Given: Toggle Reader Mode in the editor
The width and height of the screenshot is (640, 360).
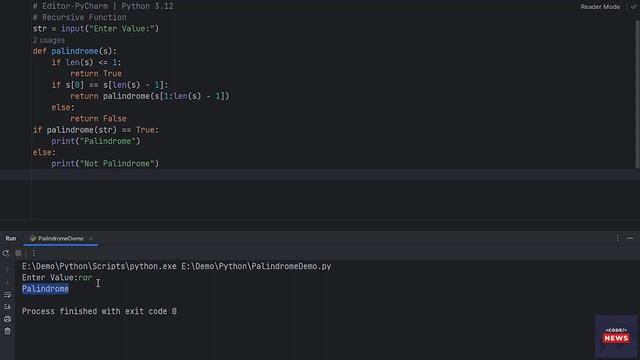Looking at the screenshot, I should [x=600, y=7].
